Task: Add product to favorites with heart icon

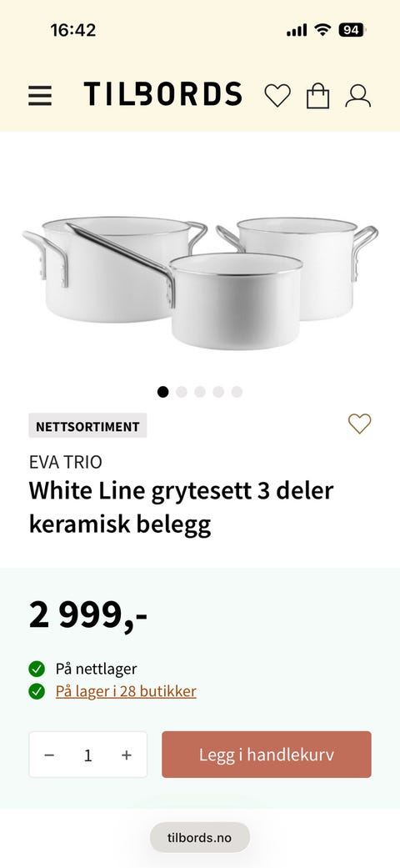Action: coord(360,424)
